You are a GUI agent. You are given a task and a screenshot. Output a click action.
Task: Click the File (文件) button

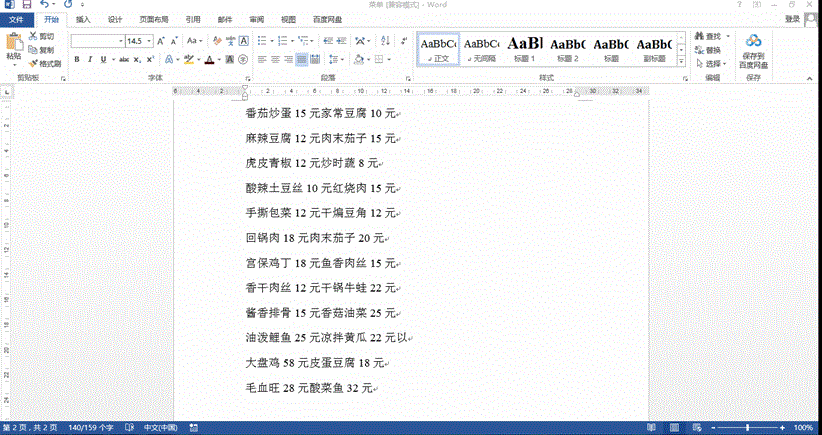tap(16, 19)
